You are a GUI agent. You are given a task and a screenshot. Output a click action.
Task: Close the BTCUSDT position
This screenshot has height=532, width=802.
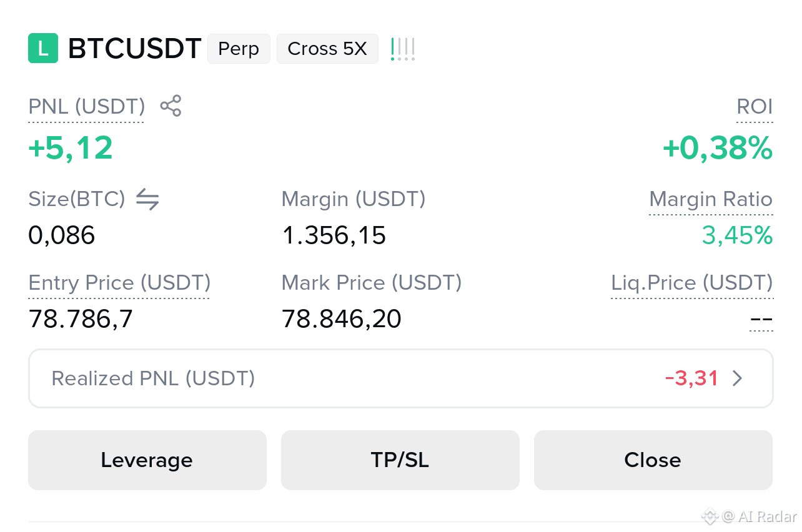pyautogui.click(x=653, y=460)
